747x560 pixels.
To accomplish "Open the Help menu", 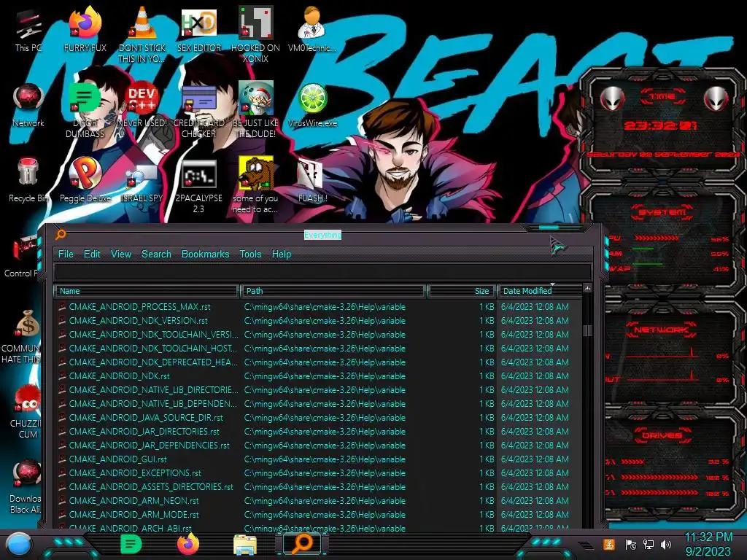I will [x=282, y=254].
